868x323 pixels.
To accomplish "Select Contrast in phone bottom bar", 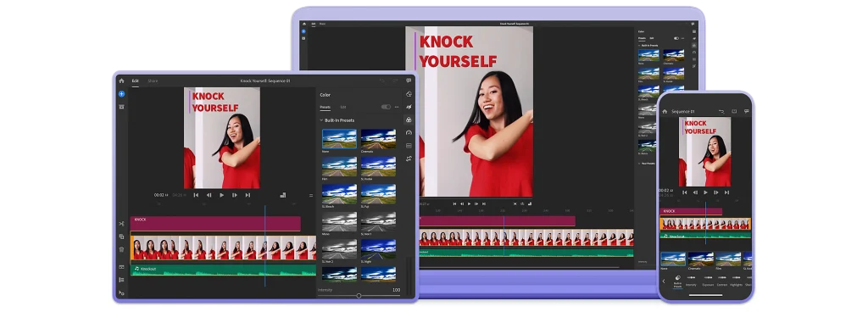I will [x=722, y=281].
